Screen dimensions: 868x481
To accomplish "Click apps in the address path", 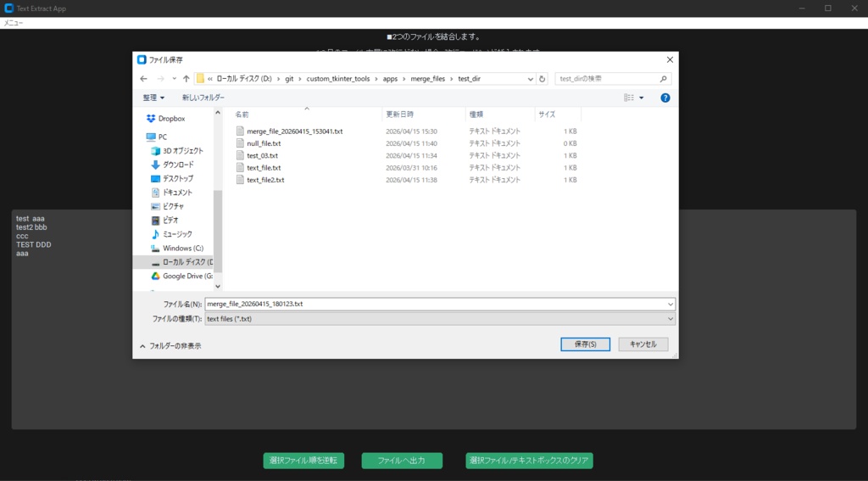I will coord(390,79).
